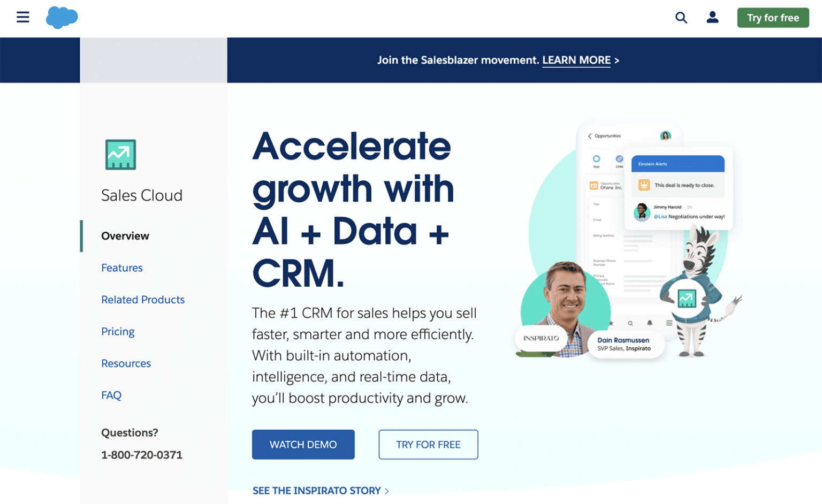Open the search magnifier icon
The width and height of the screenshot is (822, 504).
tap(681, 18)
